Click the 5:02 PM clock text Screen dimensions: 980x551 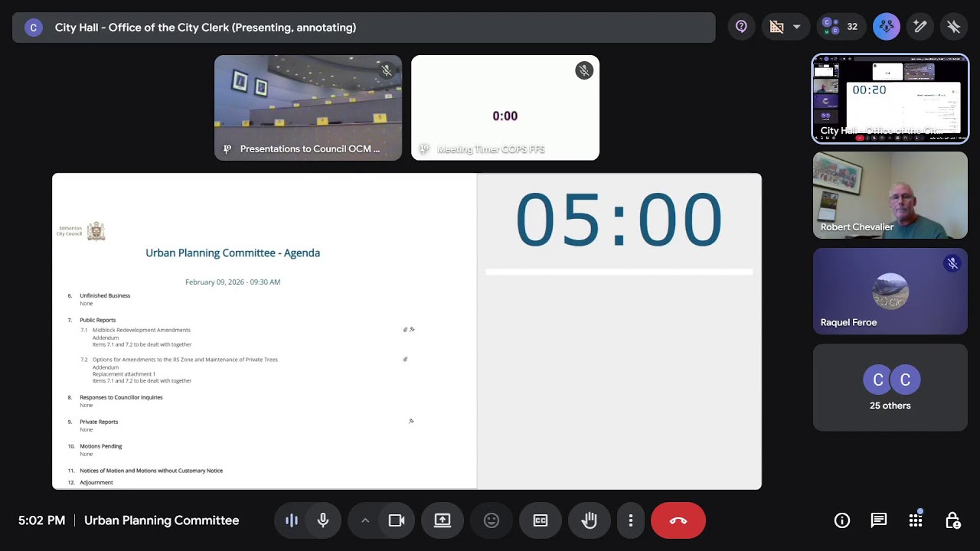click(x=41, y=520)
